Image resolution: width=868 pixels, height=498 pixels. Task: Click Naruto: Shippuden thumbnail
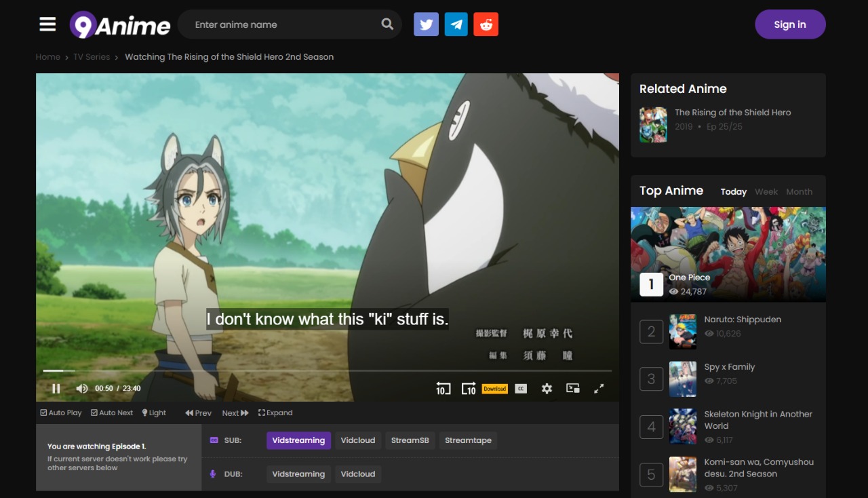tap(683, 332)
